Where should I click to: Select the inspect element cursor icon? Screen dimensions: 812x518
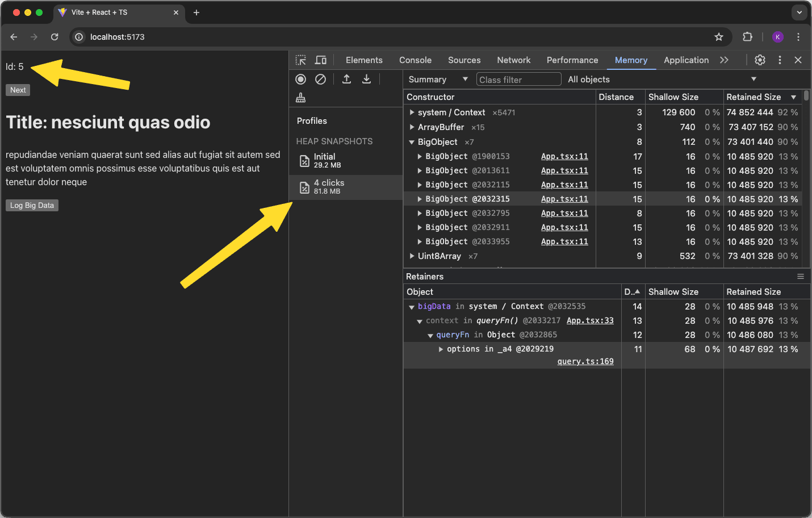point(301,60)
